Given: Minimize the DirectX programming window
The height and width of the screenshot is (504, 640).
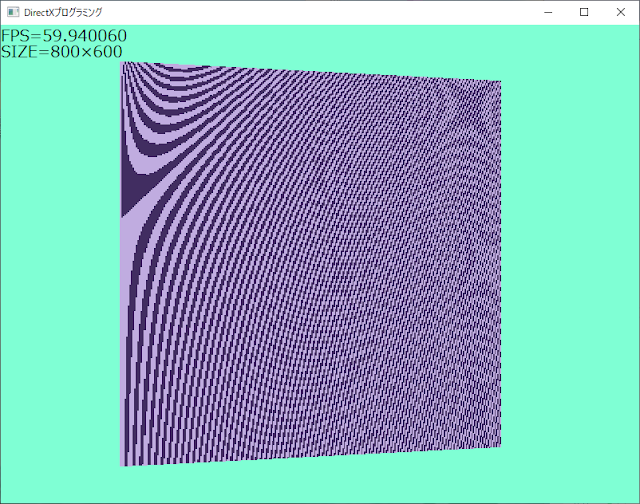Looking at the screenshot, I should 548,12.
